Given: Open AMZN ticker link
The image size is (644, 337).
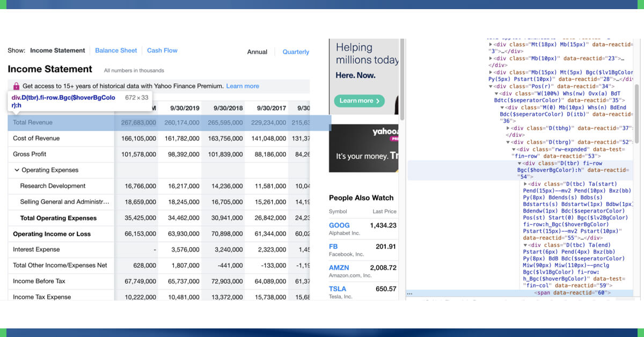Looking at the screenshot, I should [339, 267].
